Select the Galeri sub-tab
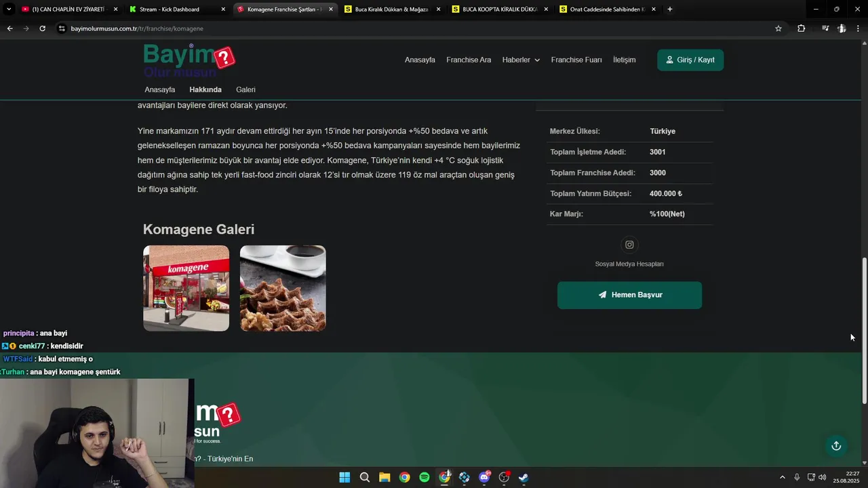This screenshot has height=488, width=868. pos(245,89)
